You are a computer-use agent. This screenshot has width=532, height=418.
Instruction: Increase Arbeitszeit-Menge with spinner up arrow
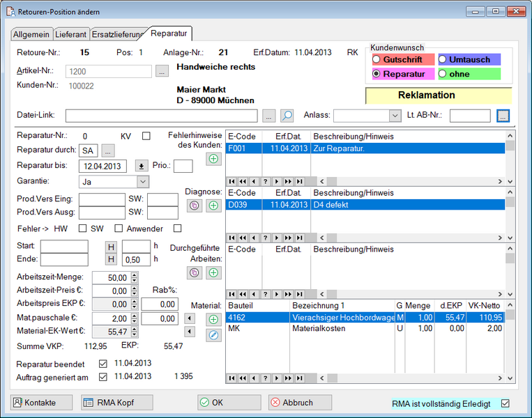point(134,274)
